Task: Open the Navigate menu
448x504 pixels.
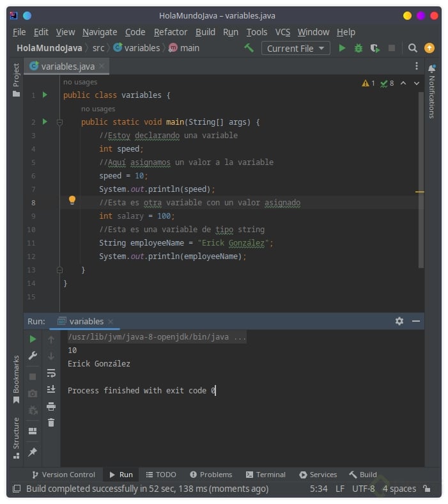Action: [x=100, y=32]
